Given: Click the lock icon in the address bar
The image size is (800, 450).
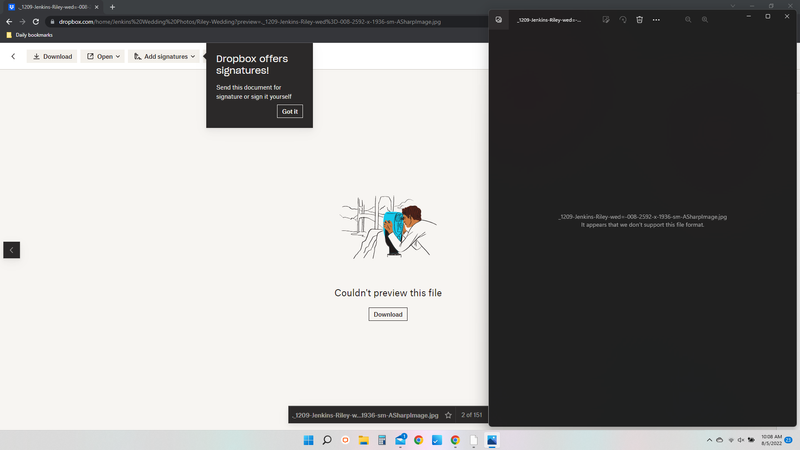Looking at the screenshot, I should click(52, 22).
